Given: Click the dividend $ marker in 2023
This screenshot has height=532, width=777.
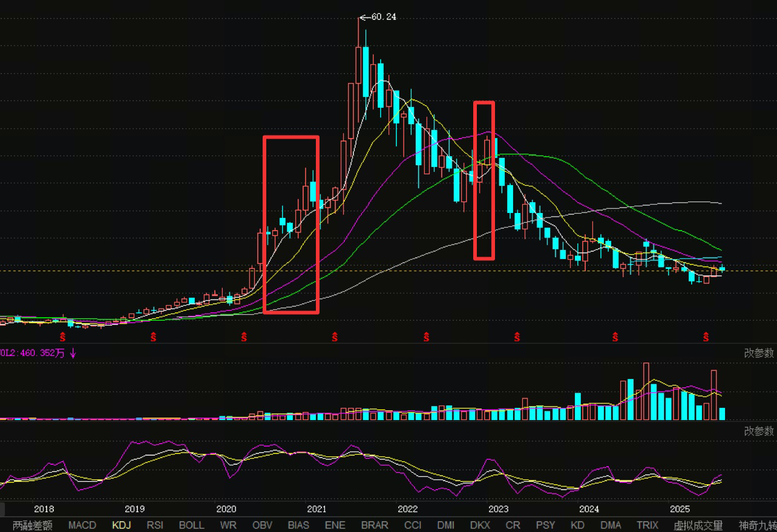Looking at the screenshot, I should 517,337.
